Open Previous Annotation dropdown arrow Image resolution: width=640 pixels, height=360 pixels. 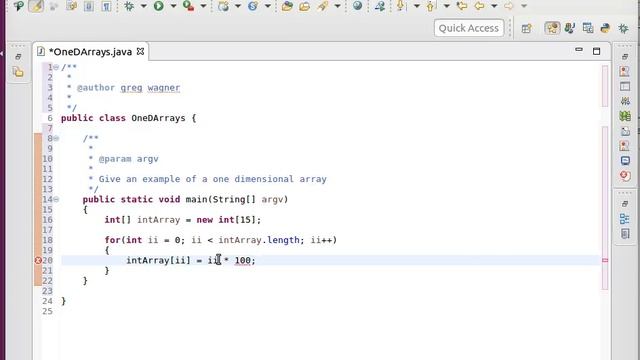point(447,6)
